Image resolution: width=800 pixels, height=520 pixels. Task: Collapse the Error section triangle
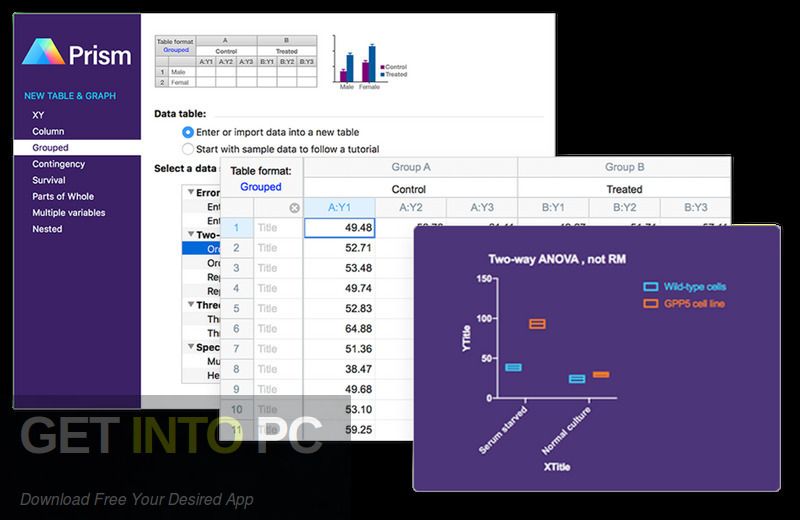click(190, 192)
